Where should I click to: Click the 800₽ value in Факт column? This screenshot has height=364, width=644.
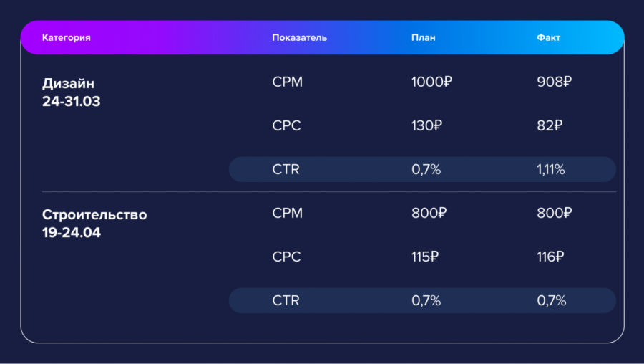[554, 213]
